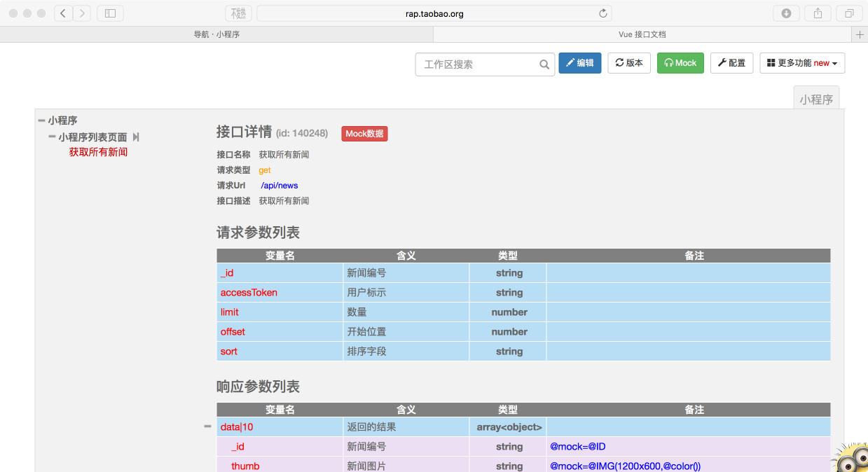The height and width of the screenshot is (472, 868).
Task: Click the magnifier icon in workspace search
Action: pos(544,64)
